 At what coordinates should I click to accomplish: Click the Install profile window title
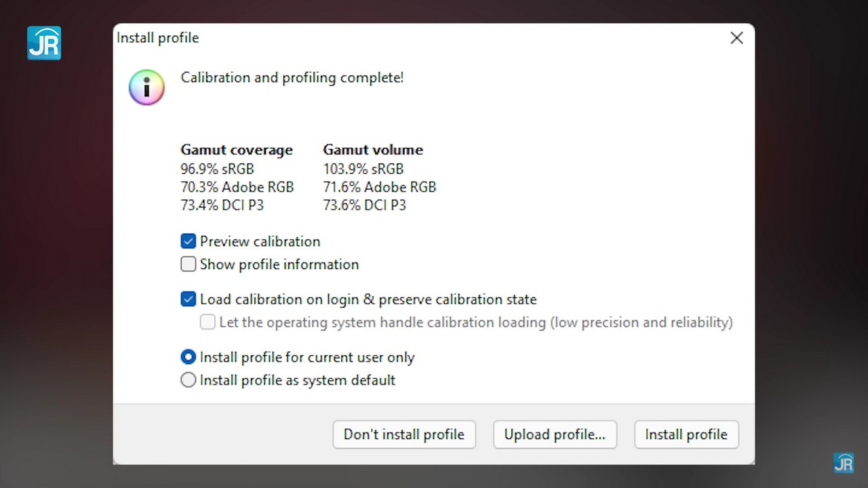[158, 38]
